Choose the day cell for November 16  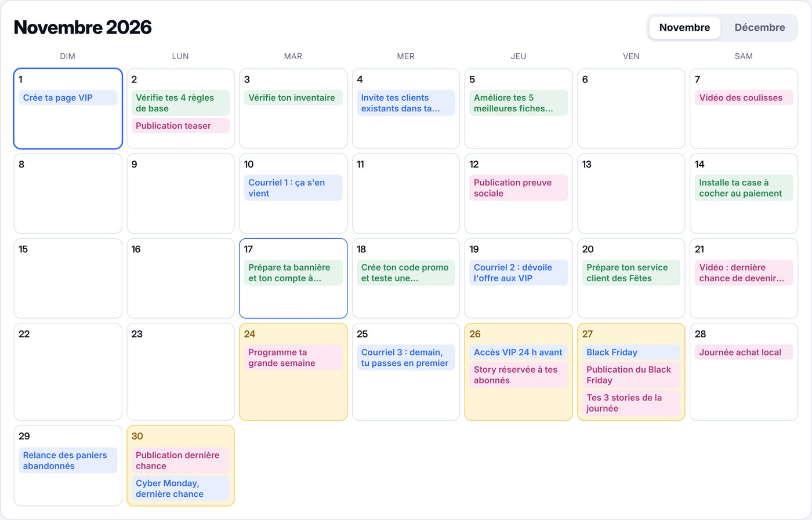[x=180, y=278]
